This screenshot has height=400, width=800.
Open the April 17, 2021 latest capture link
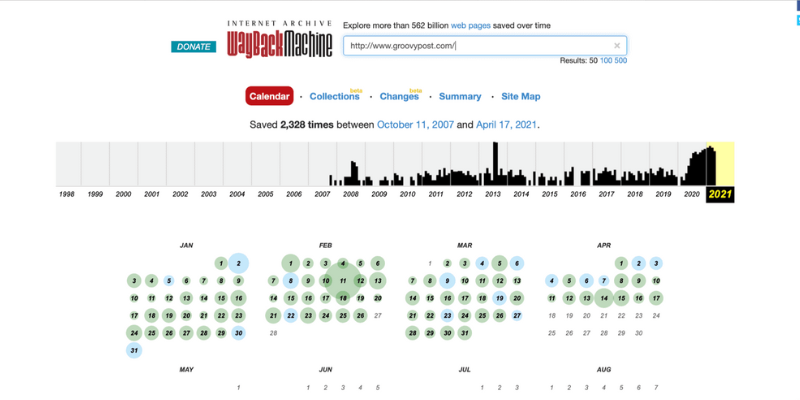pyautogui.click(x=506, y=124)
